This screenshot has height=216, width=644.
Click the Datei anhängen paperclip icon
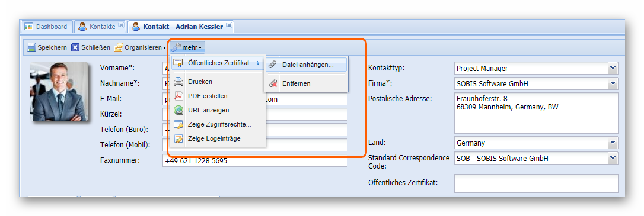(x=273, y=65)
